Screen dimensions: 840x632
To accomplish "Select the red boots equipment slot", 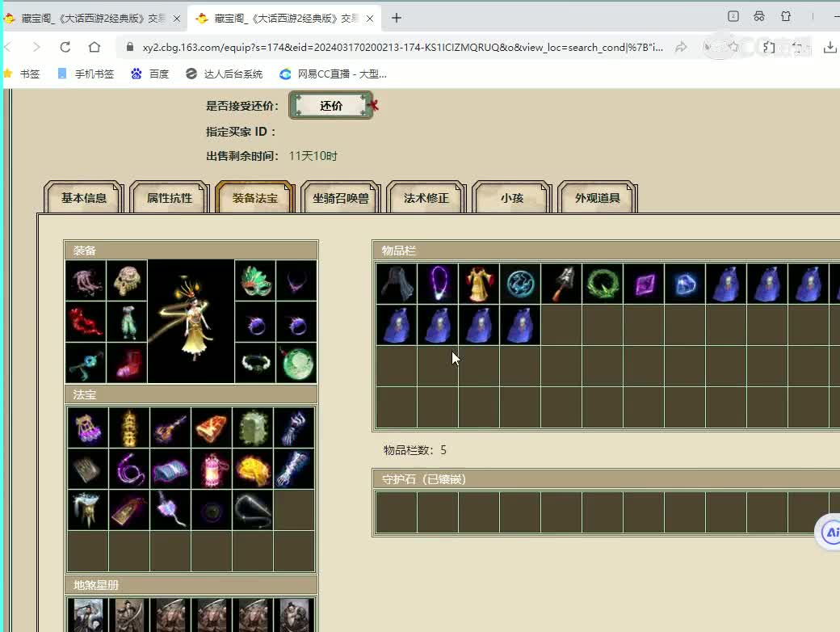I will coord(127,363).
